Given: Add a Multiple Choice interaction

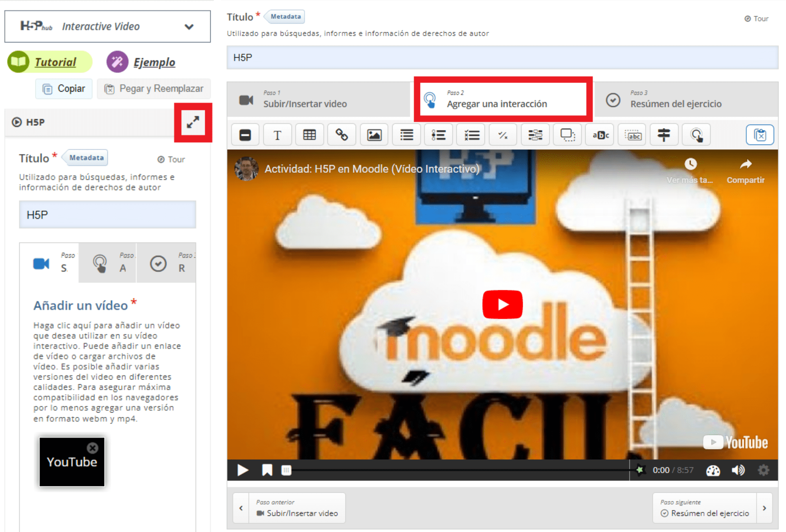Looking at the screenshot, I should pyautogui.click(x=471, y=135).
